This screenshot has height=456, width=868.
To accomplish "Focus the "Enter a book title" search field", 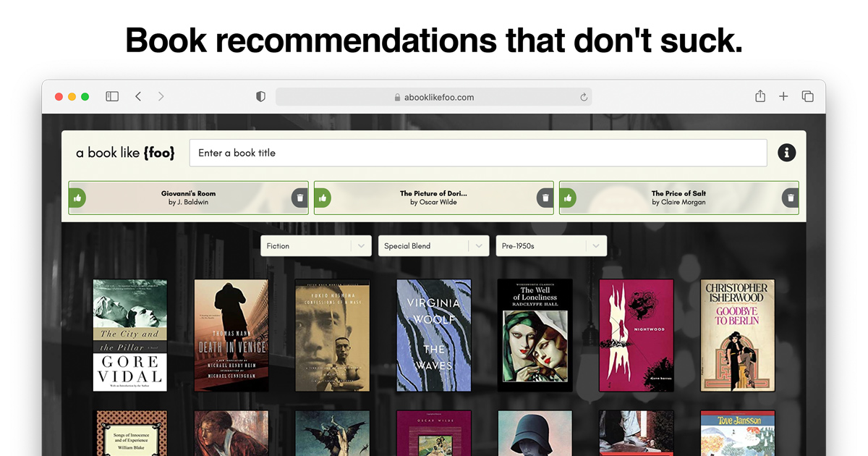I will pos(478,153).
